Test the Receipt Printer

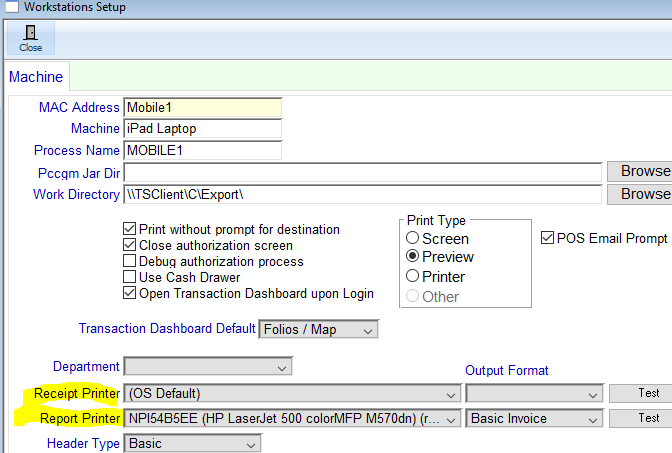(641, 393)
